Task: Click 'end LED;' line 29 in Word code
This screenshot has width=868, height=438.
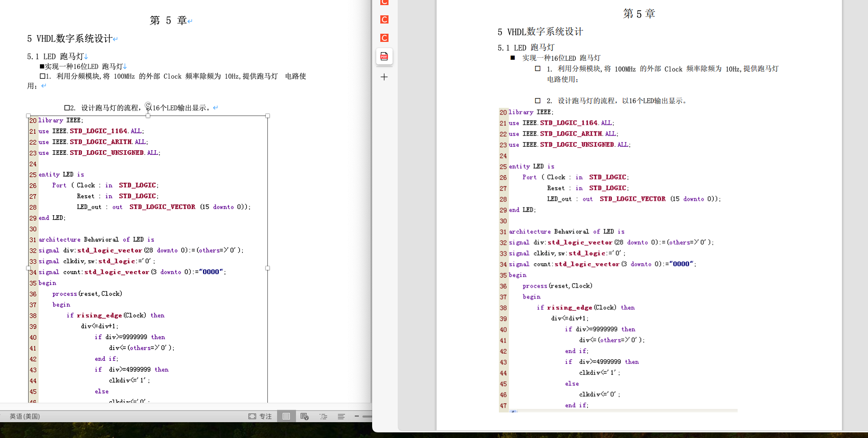Action: [x=52, y=218]
